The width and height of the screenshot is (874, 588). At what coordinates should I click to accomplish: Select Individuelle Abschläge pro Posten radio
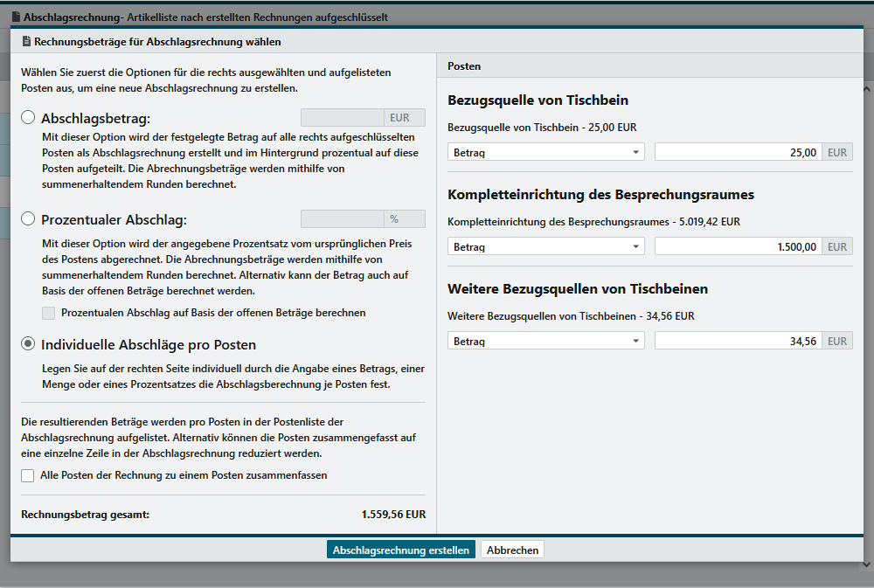click(x=29, y=344)
